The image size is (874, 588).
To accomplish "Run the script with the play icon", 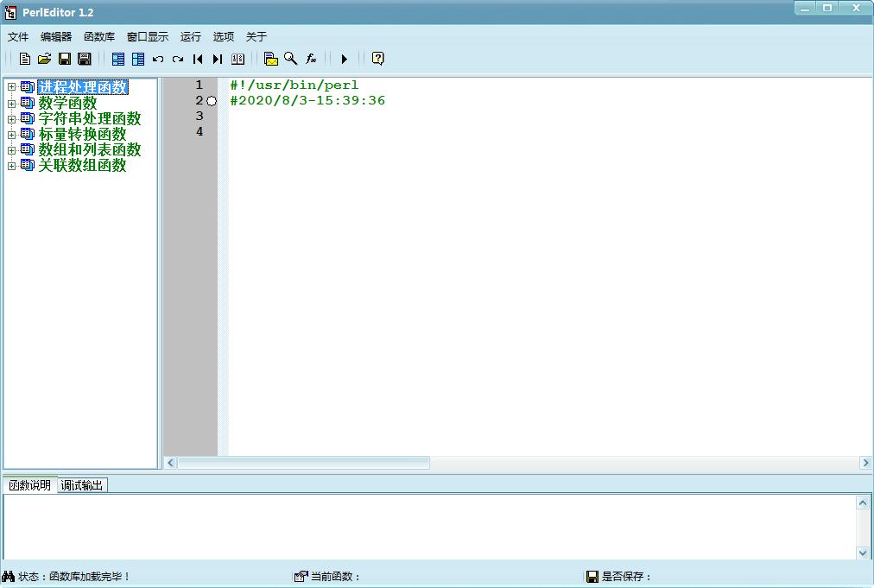I will (x=344, y=59).
